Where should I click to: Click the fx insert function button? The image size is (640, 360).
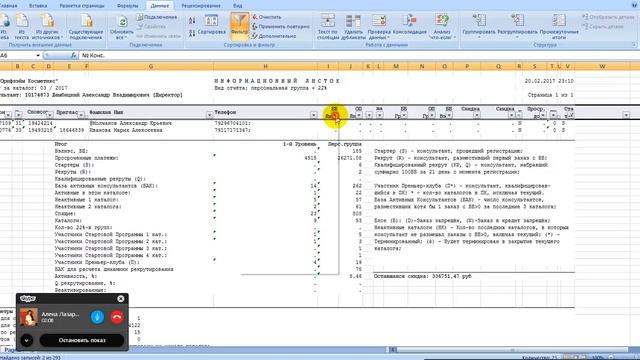(x=73, y=55)
